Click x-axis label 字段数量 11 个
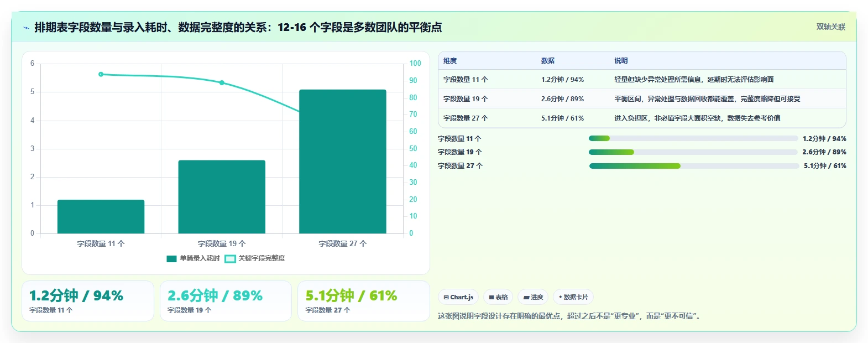This screenshot has width=868, height=343. point(101,243)
